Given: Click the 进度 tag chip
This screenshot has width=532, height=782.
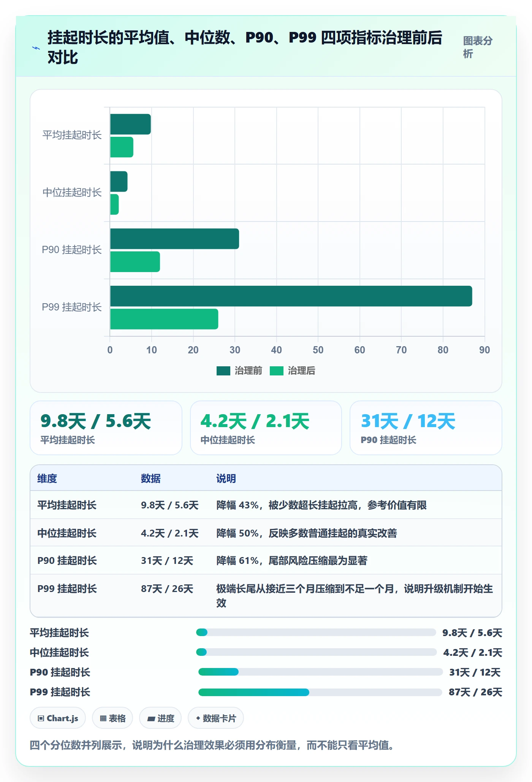Looking at the screenshot, I should (160, 718).
